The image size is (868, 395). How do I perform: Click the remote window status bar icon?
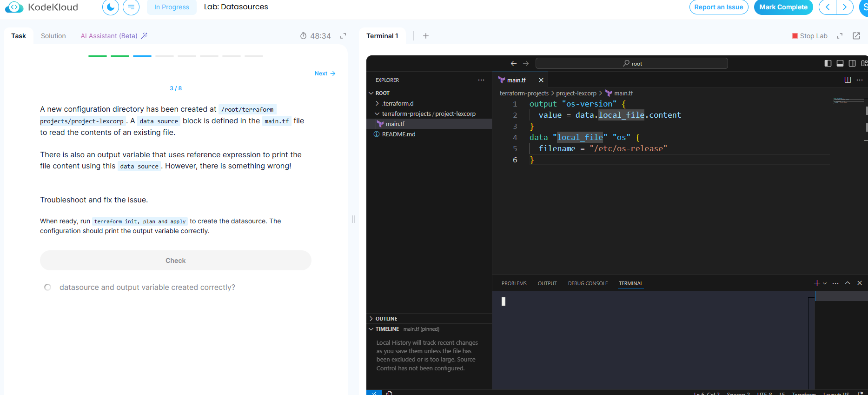click(x=374, y=393)
